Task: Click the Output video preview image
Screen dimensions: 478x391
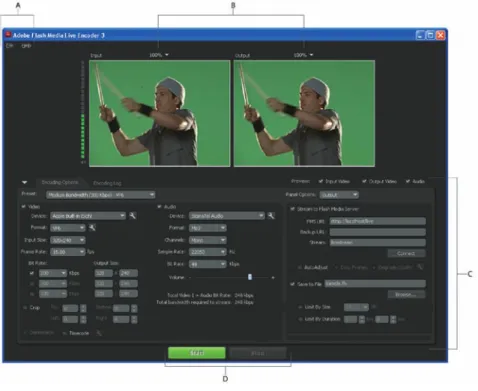Action: (304, 113)
